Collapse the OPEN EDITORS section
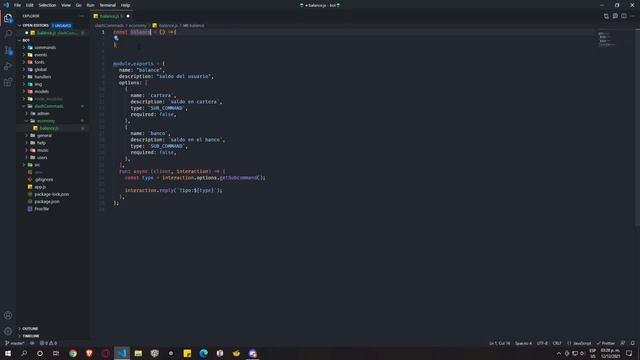Image resolution: width=640 pixels, height=360 pixels. pos(53,25)
